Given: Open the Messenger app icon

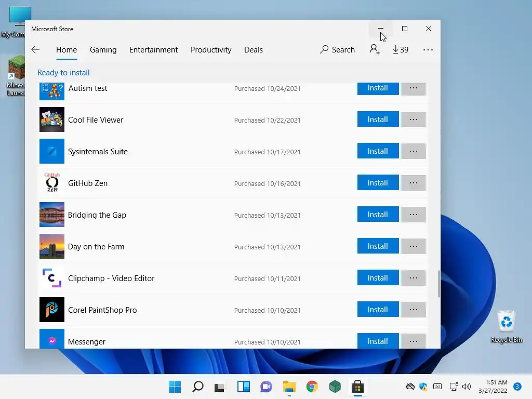Looking at the screenshot, I should tap(52, 339).
